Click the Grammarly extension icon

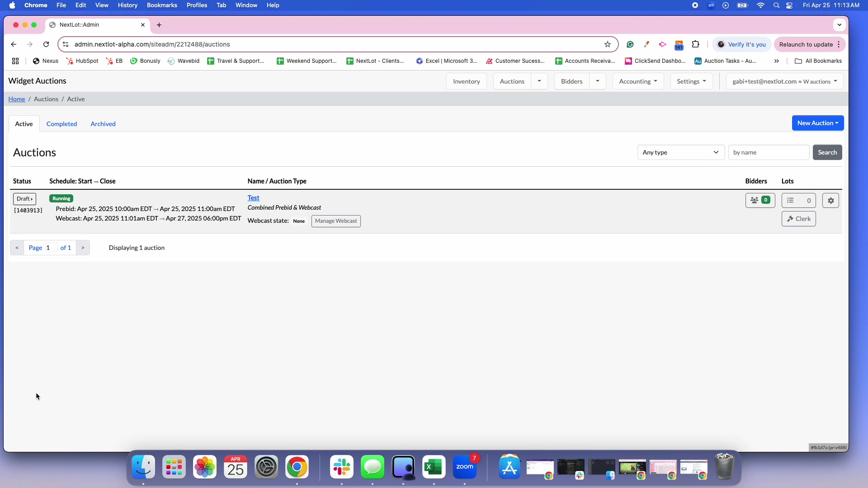click(630, 44)
